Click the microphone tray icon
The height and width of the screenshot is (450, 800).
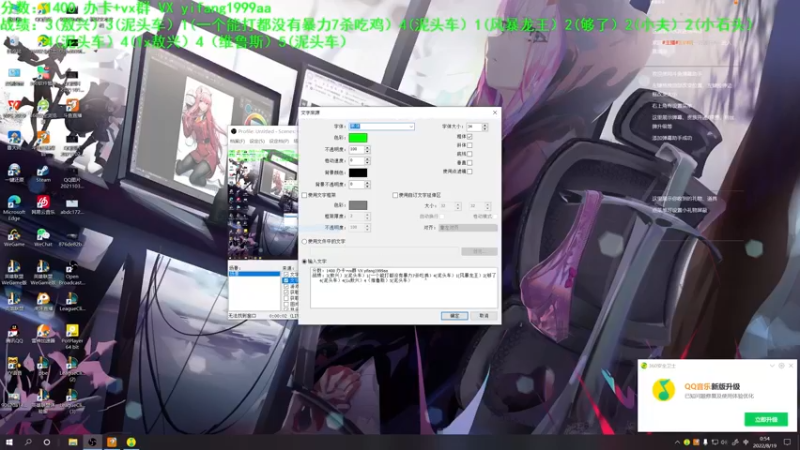(x=706, y=442)
